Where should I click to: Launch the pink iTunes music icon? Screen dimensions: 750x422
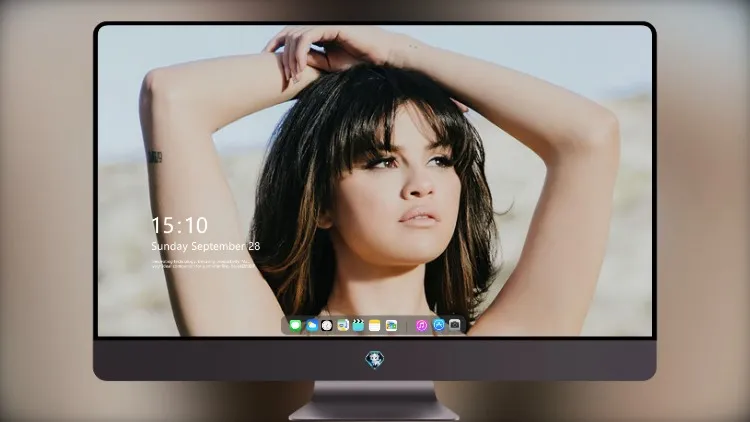421,326
